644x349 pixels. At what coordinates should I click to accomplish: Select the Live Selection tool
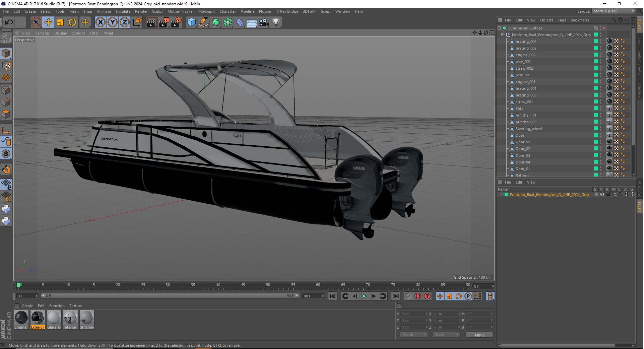click(36, 22)
